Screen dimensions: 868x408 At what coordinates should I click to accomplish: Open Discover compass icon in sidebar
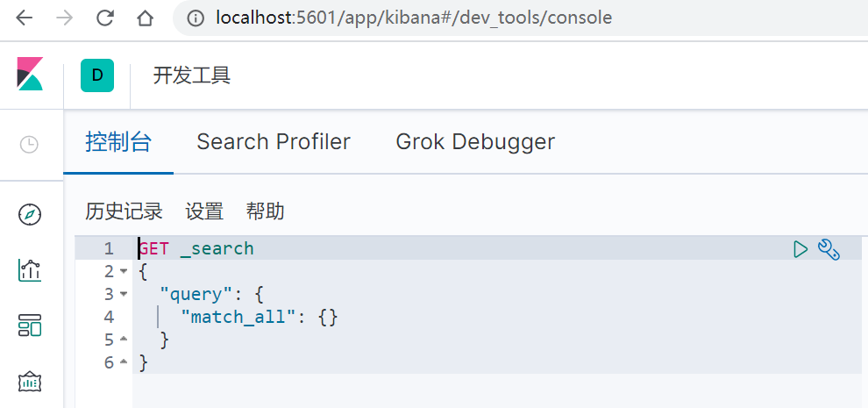click(x=30, y=215)
